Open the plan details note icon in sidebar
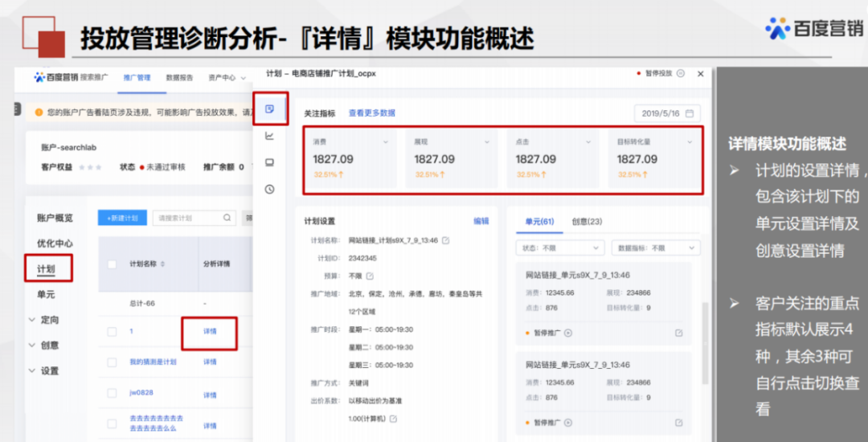This screenshot has width=868, height=442. click(270, 108)
